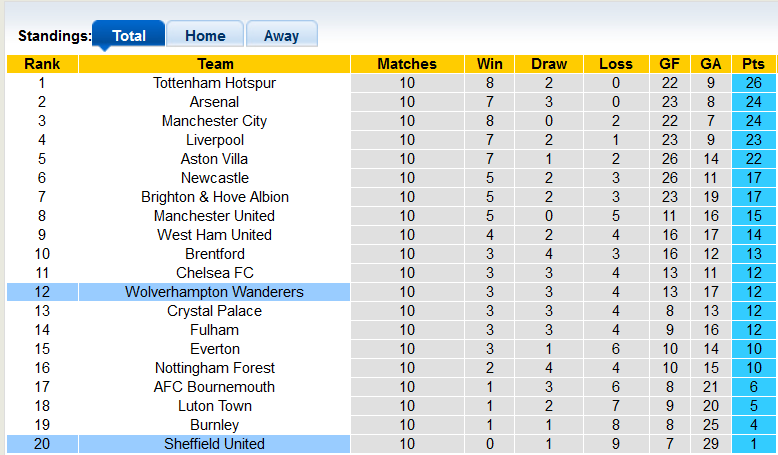Click the Arsenal team name
Viewport: 778px width, 455px height.
(x=214, y=102)
